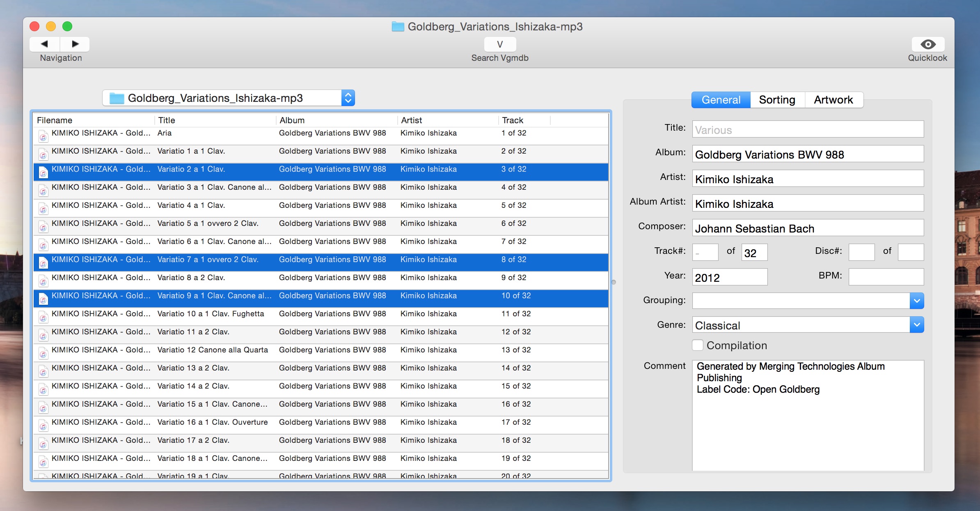980x511 pixels.
Task: Click the file icon of the Variatio 8 row
Action: pyautogui.click(x=43, y=281)
